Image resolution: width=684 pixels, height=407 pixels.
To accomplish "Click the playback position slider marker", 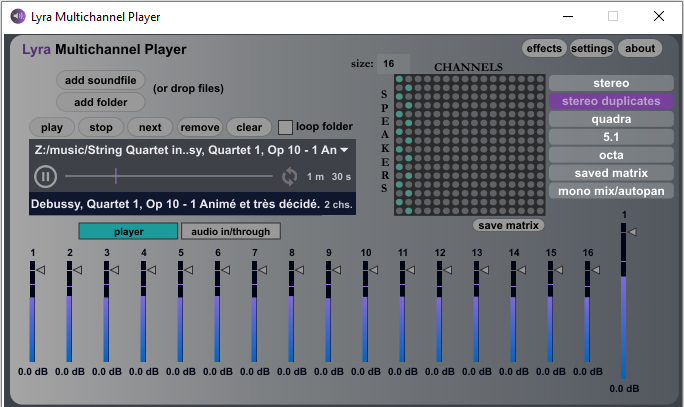I will [x=116, y=176].
